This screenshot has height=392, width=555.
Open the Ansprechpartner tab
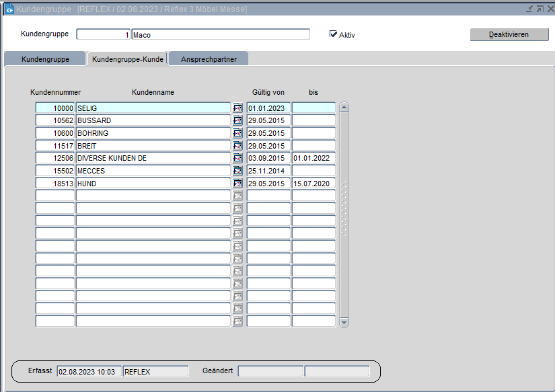click(x=209, y=59)
